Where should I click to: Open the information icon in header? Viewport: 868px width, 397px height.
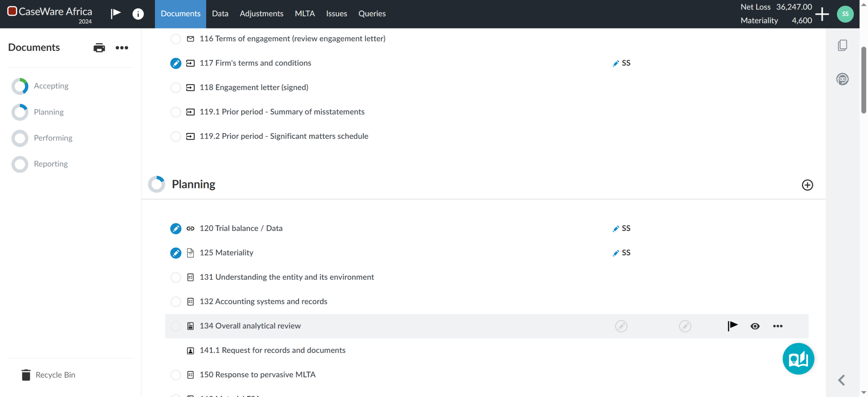coord(138,14)
